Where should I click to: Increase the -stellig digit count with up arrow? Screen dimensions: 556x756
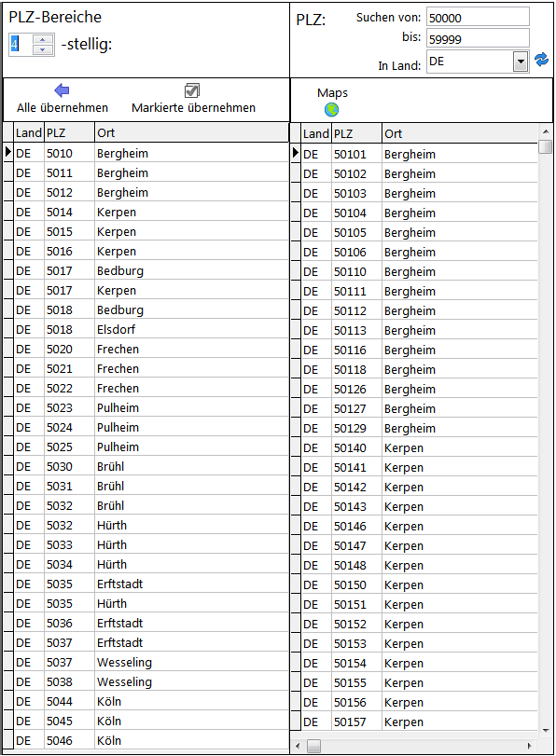(43, 39)
